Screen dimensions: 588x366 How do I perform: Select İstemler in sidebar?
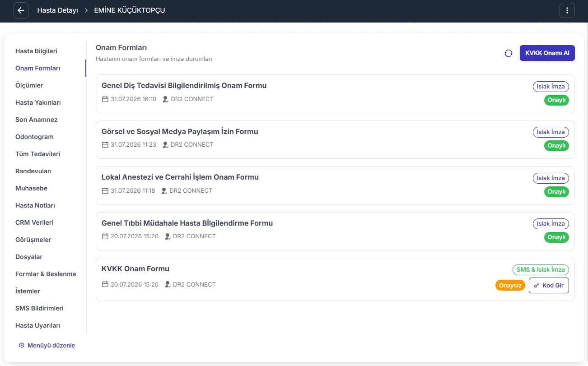coord(28,291)
